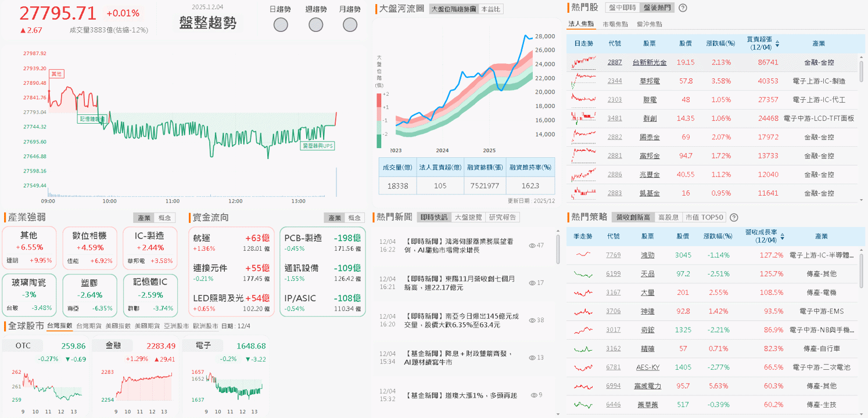The width and height of the screenshot is (868, 418).
Task: Open stock code link 7769
Action: [614, 255]
